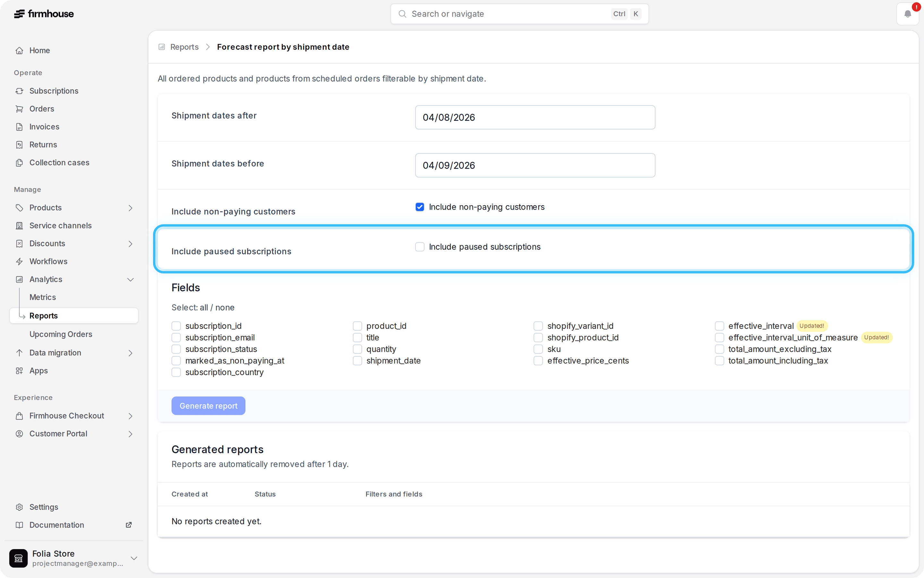The width and height of the screenshot is (924, 578).
Task: Check the subscription_email field
Action: pos(176,338)
